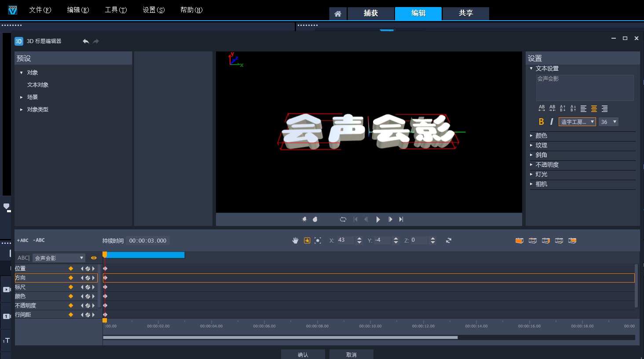
Task: Choose the fifth cube view preset
Action: click(572, 241)
